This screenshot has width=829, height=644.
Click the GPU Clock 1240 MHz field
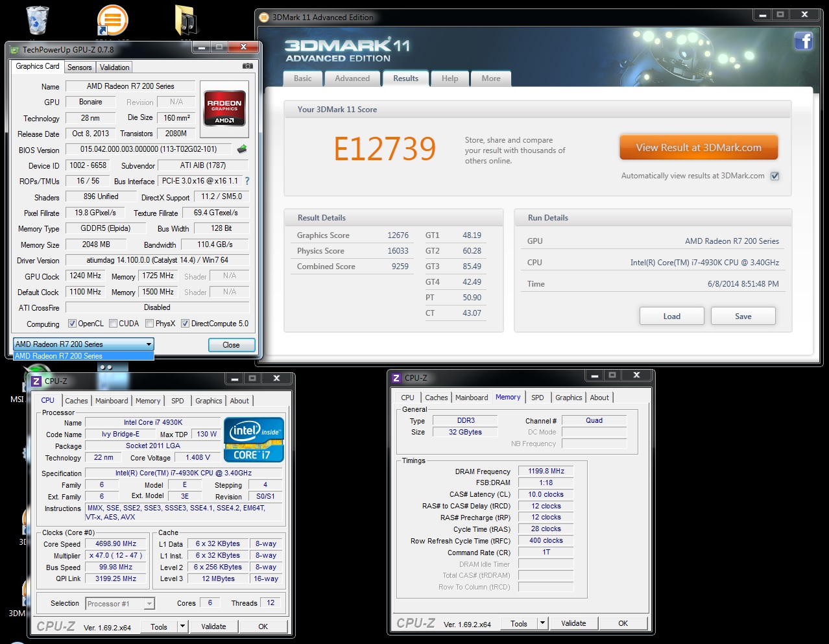[x=86, y=276]
